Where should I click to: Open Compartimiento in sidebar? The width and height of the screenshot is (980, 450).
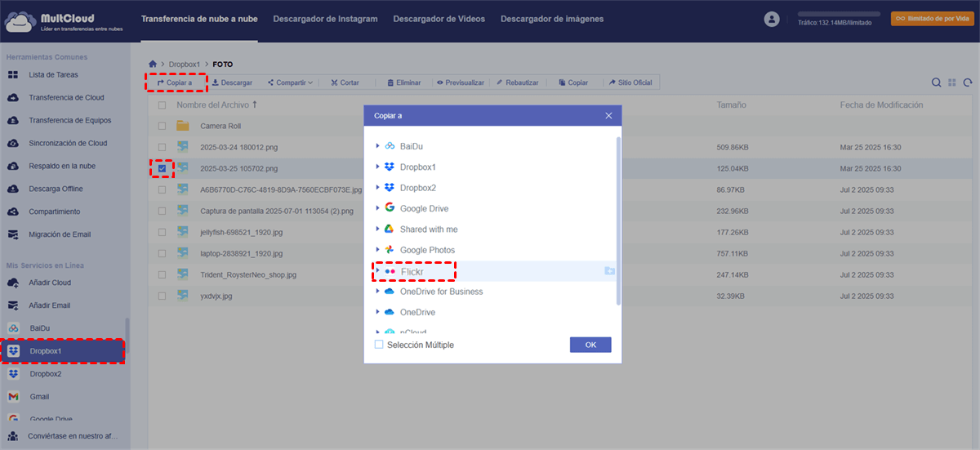(54, 212)
